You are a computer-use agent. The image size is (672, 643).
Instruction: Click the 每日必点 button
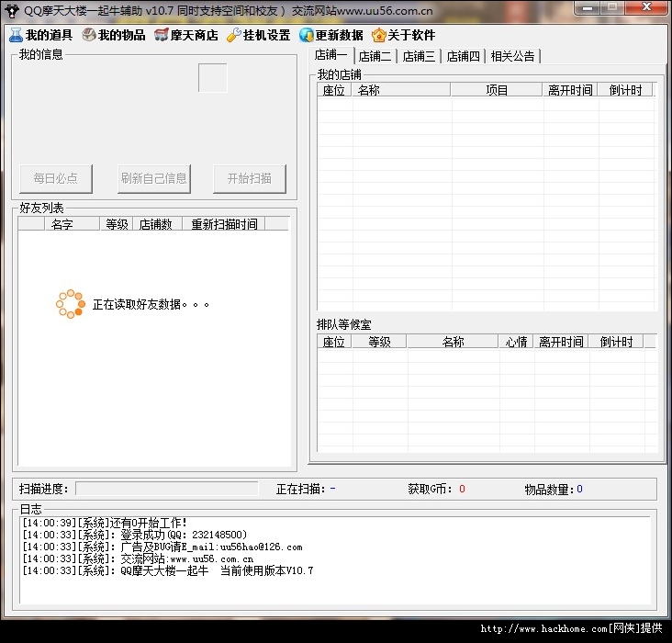(56, 178)
